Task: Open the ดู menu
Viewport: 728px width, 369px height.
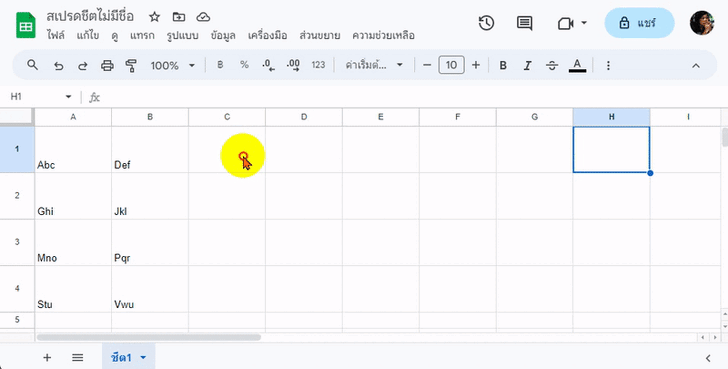Action: [x=114, y=35]
